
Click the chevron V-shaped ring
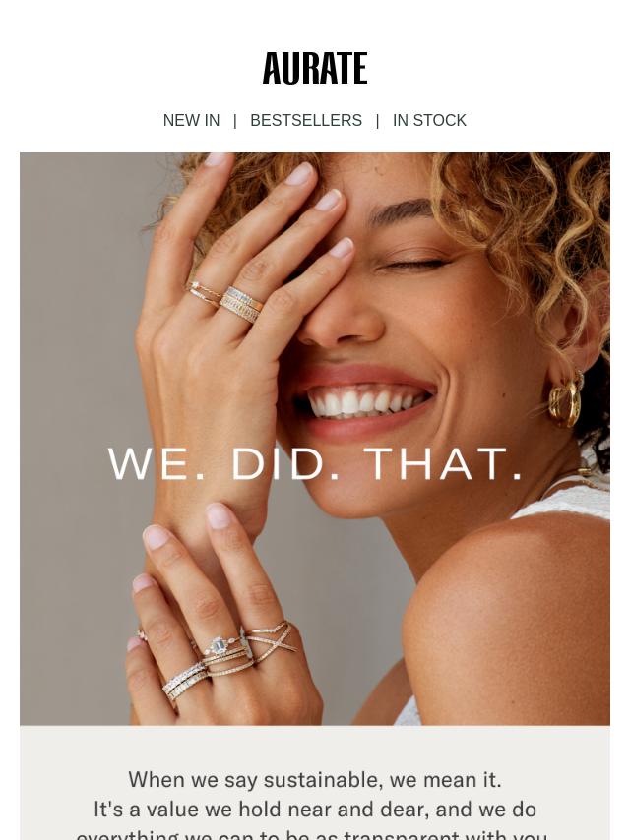point(269,628)
